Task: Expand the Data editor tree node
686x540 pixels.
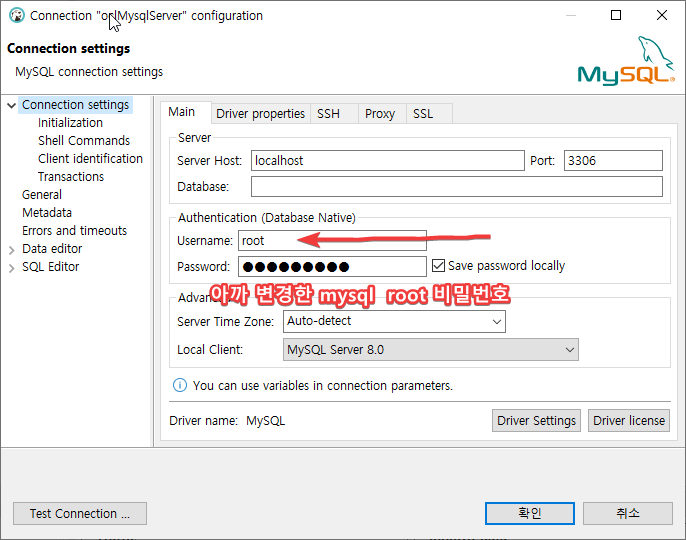Action: tap(12, 249)
